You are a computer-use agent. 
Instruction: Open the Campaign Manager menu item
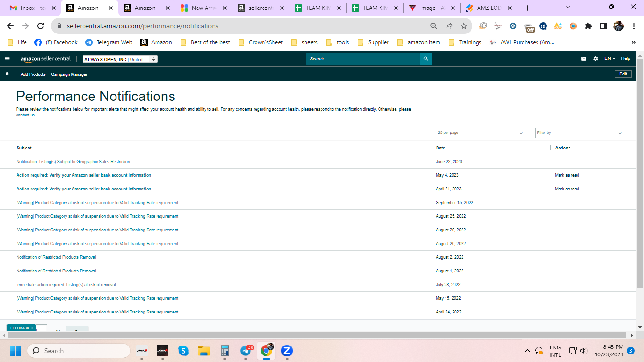69,74
